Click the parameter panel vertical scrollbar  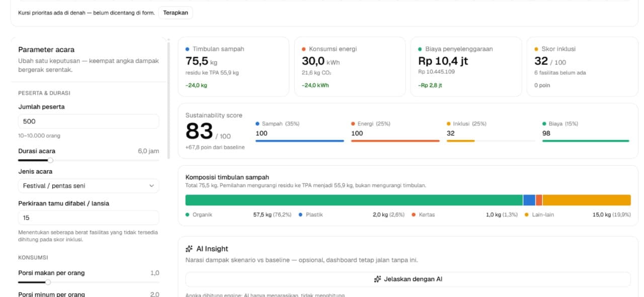pyautogui.click(x=169, y=101)
